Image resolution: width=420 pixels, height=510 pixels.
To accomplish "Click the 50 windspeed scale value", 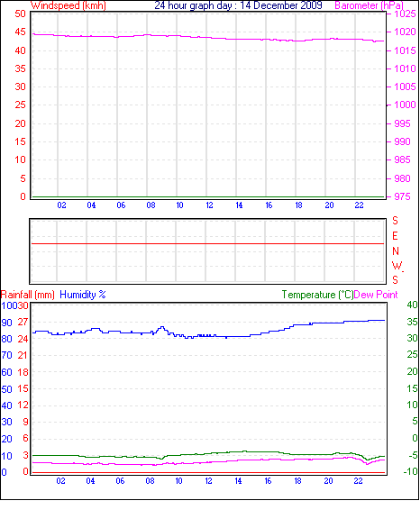I will coord(20,14).
